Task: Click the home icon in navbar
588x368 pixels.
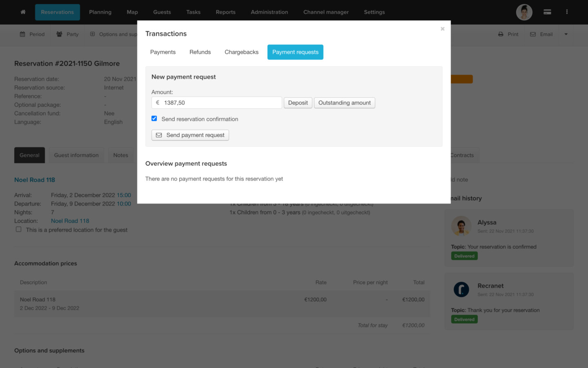Action: 23,12
